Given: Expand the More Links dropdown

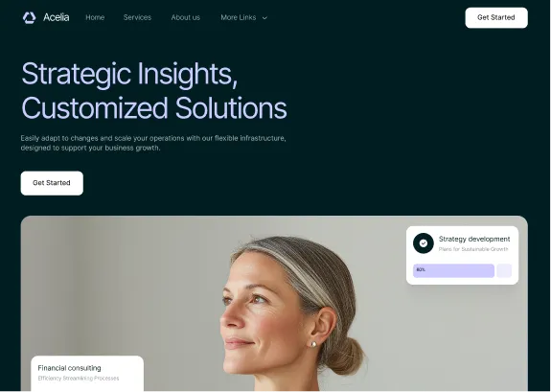Looking at the screenshot, I should pos(243,17).
